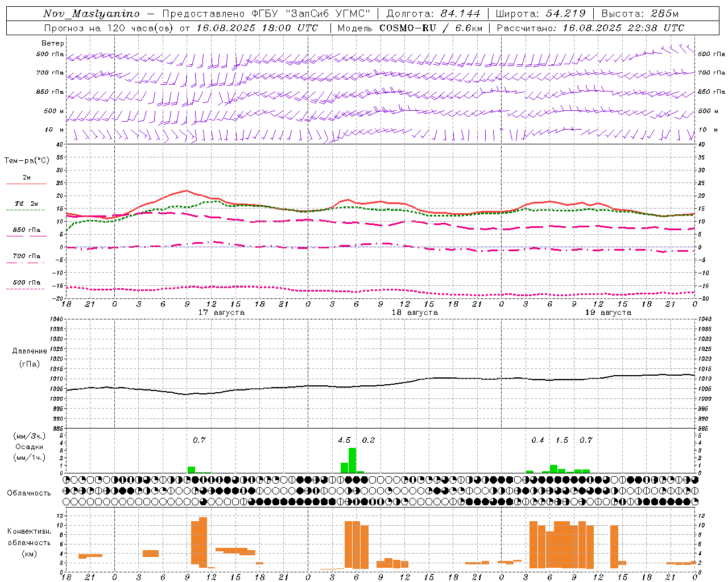
Task: Click the Ветер wind panel label
Action: coord(53,43)
